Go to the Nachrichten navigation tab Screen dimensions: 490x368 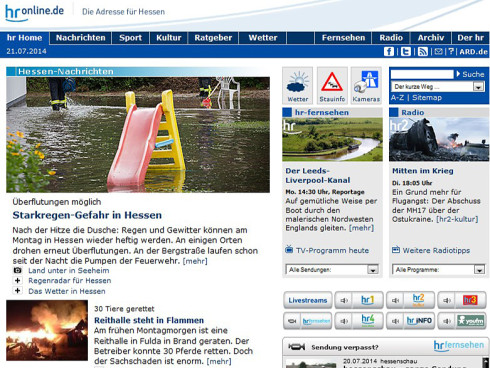tap(80, 38)
